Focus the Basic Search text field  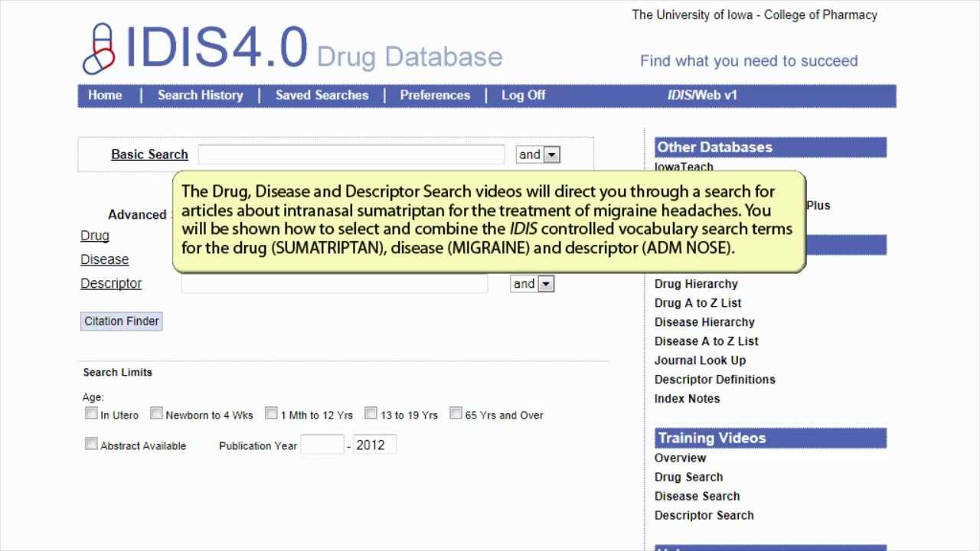[x=351, y=155]
